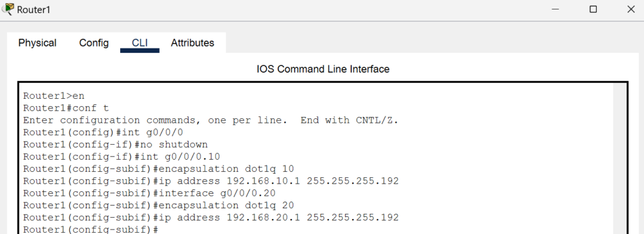The width and height of the screenshot is (644, 234).
Task: Click the 192.168.10.1 ip address line
Action: coord(211,181)
